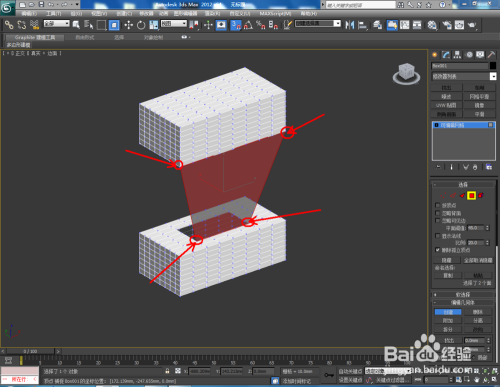Click the Align tool icon
The width and height of the screenshot is (500, 387).
(362, 25)
